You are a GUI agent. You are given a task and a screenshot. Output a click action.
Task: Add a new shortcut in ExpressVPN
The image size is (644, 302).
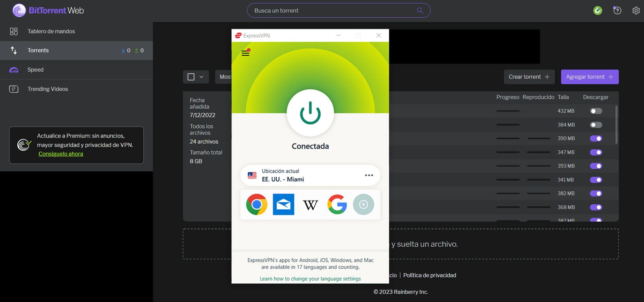363,204
